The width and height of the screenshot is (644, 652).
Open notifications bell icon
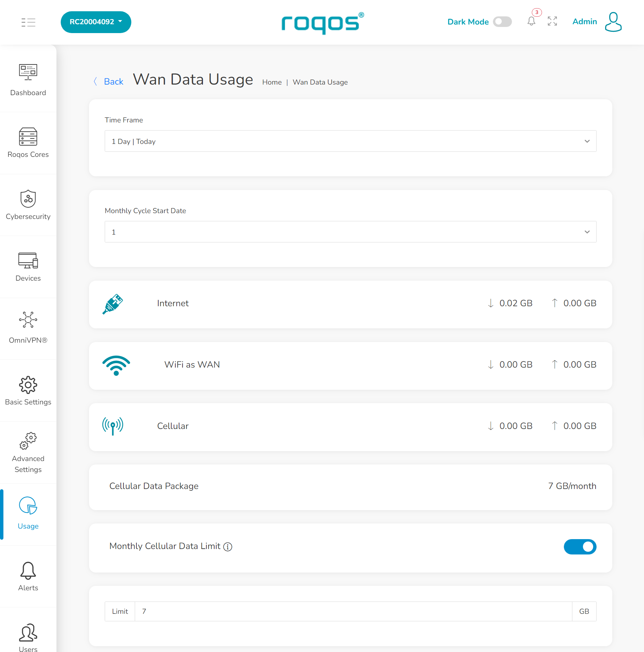[x=531, y=21]
